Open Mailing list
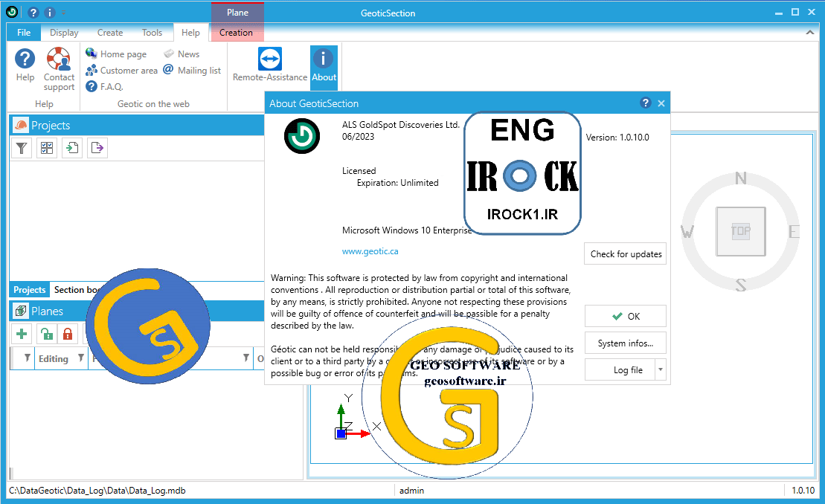The image size is (825, 504). tap(192, 70)
